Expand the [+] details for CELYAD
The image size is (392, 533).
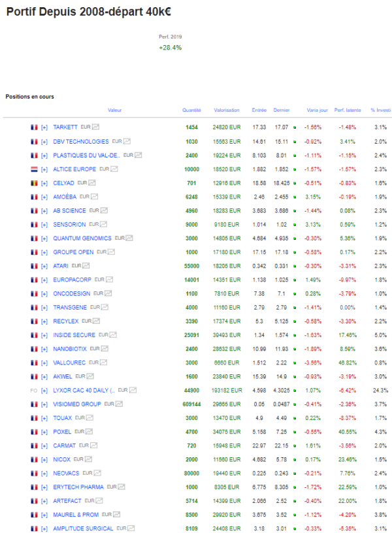(x=44, y=183)
